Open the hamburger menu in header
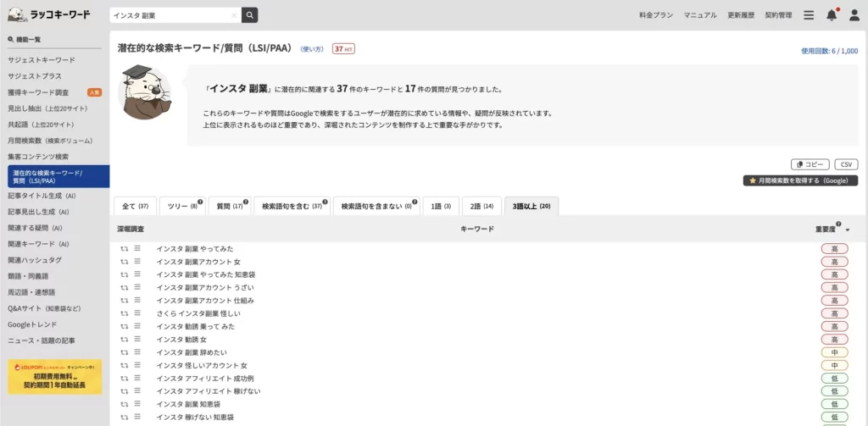This screenshot has width=868, height=426. pyautogui.click(x=809, y=15)
